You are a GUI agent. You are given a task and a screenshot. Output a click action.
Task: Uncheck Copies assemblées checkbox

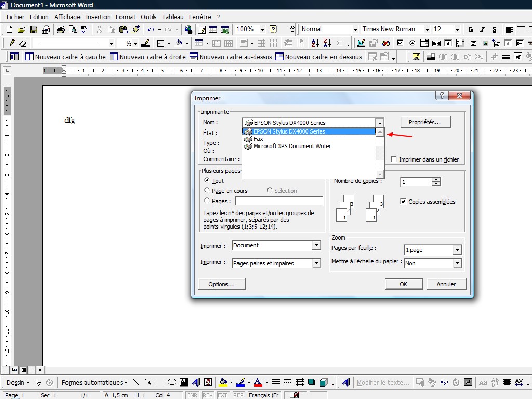(x=403, y=201)
